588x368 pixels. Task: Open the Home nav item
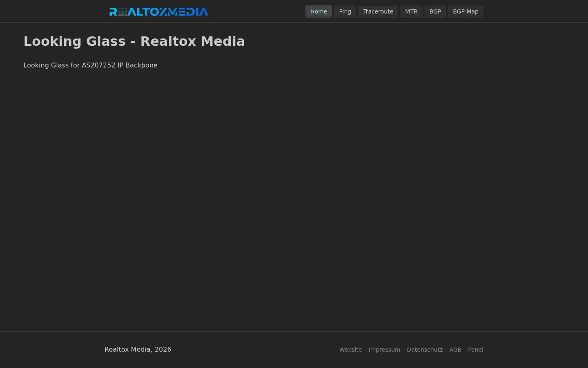[x=318, y=11]
